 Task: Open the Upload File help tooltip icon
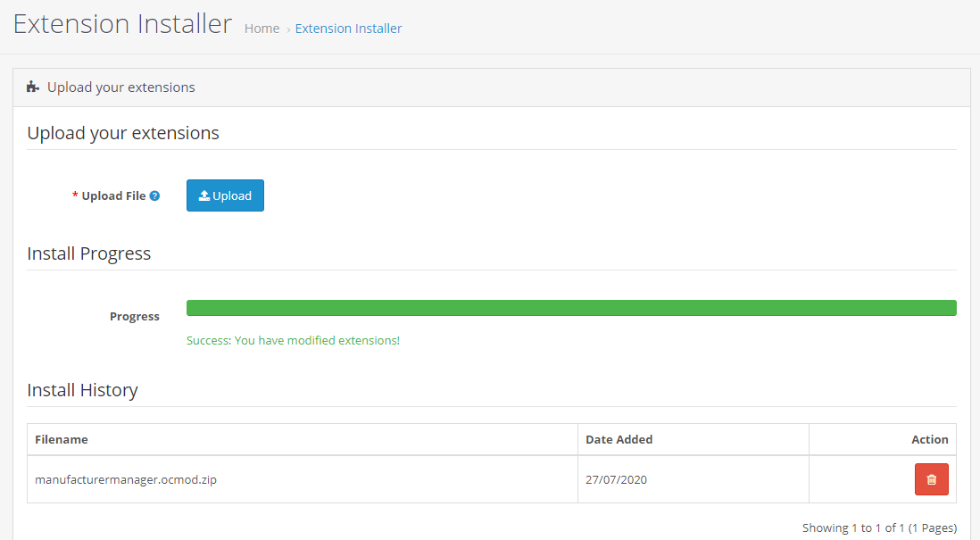coord(155,195)
